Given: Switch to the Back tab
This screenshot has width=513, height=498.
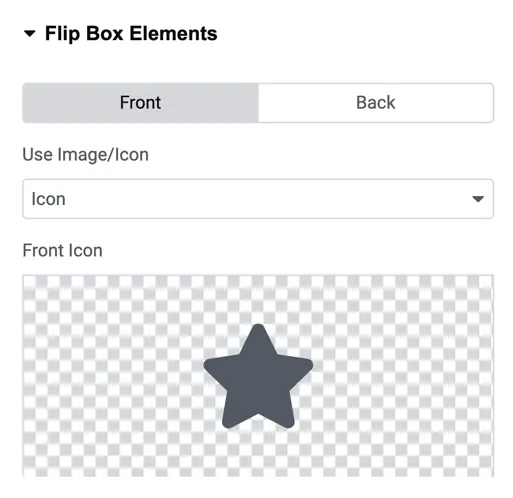Looking at the screenshot, I should click(x=376, y=103).
